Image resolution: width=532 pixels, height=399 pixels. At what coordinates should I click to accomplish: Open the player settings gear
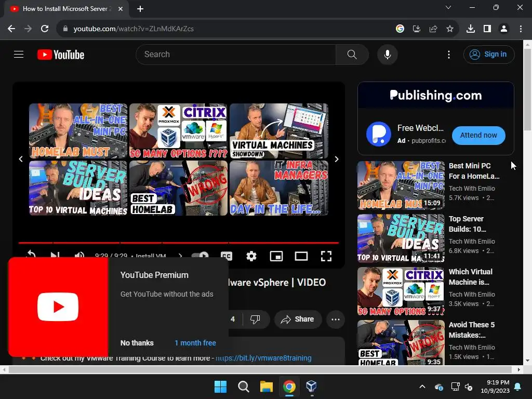click(x=251, y=256)
